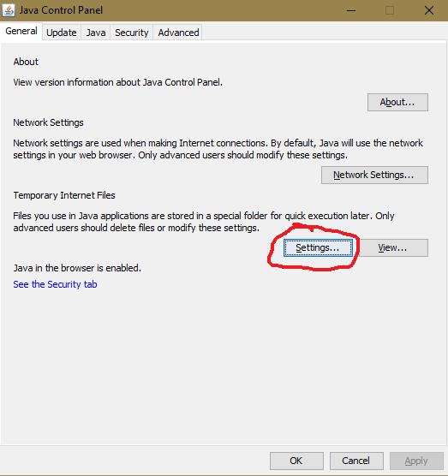Click the maximize window button
This screenshot has height=476, width=448.
pyautogui.click(x=390, y=10)
